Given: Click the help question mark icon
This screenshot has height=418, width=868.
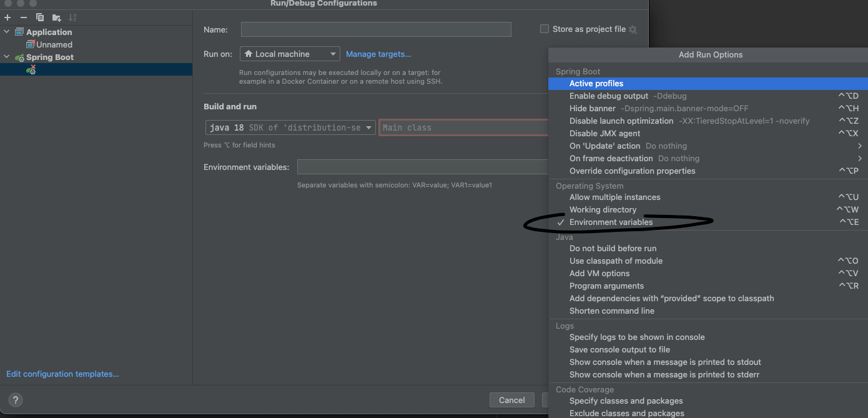Looking at the screenshot, I should 15,400.
